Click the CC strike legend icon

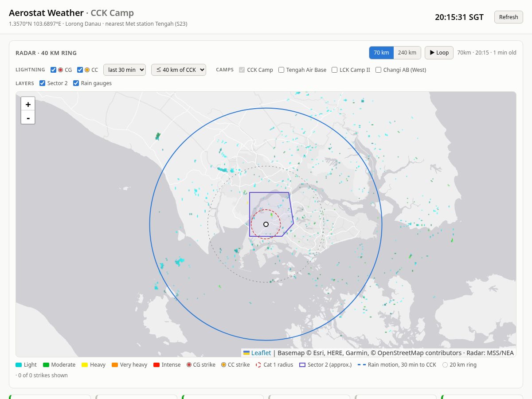(223, 365)
